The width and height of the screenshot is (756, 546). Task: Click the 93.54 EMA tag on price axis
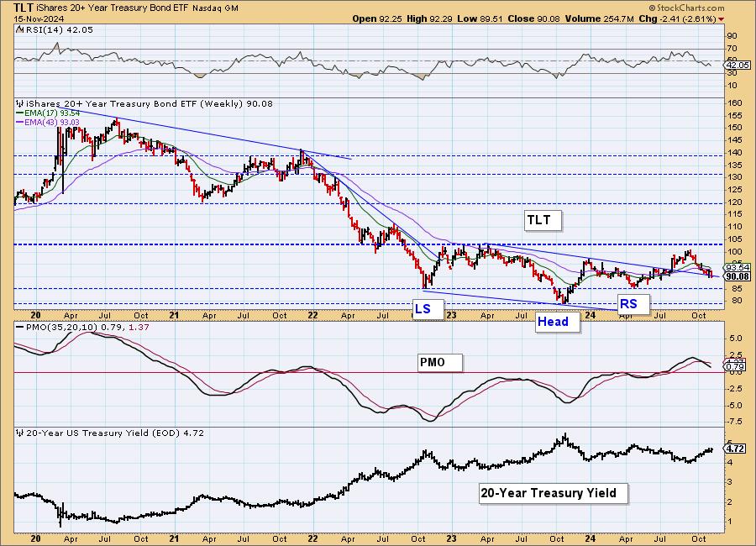pos(738,268)
